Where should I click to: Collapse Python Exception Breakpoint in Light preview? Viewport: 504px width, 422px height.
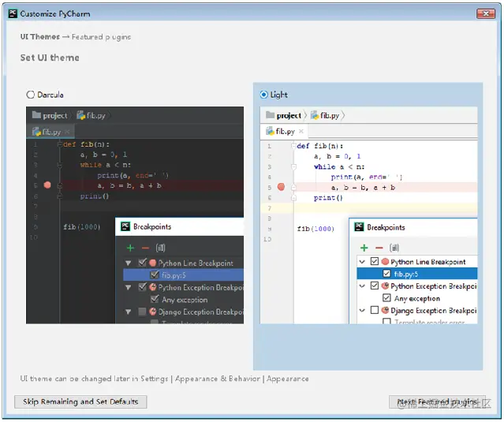point(362,286)
